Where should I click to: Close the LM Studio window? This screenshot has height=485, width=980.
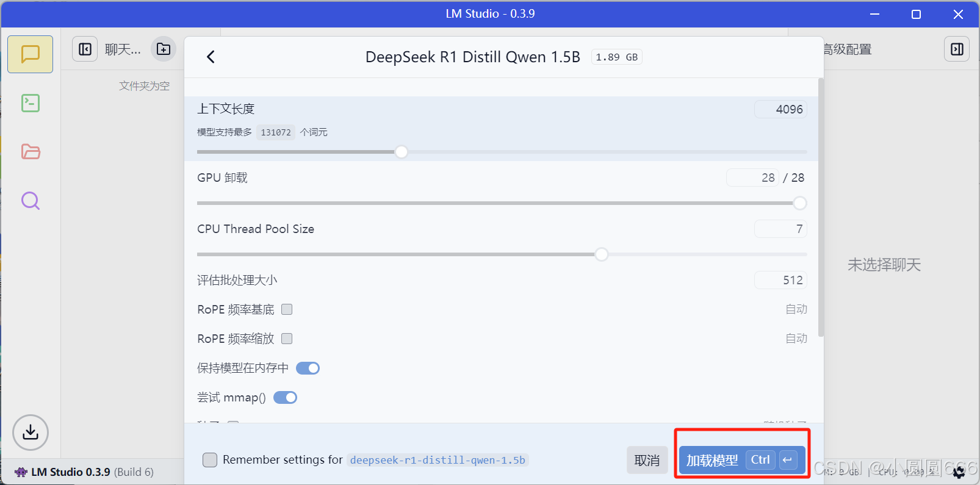[958, 14]
